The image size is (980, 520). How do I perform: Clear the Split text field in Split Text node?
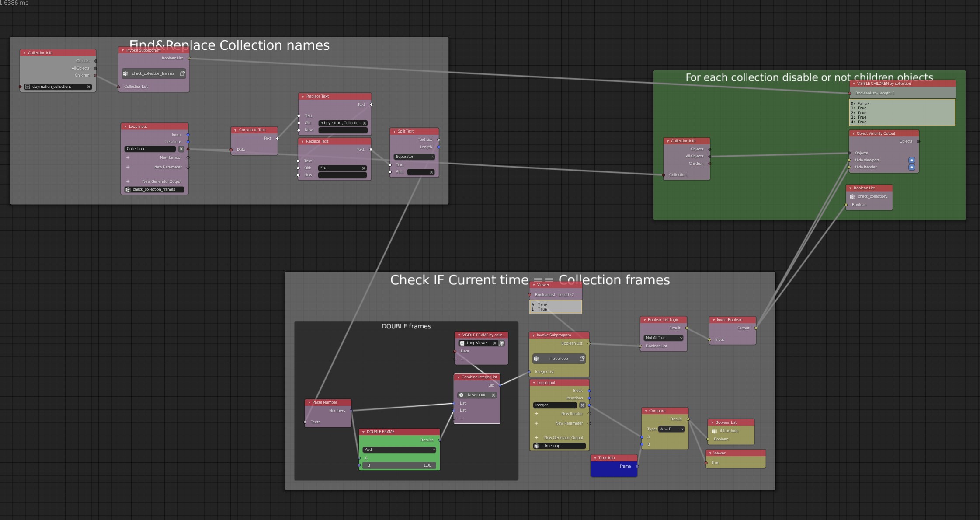coord(431,172)
